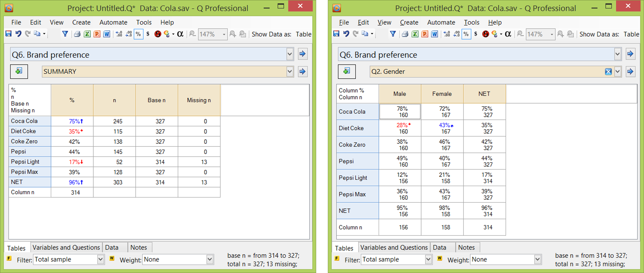Viewport: 644px width, 273px height.
Task: Print the table from the left window
Action: click(x=77, y=34)
